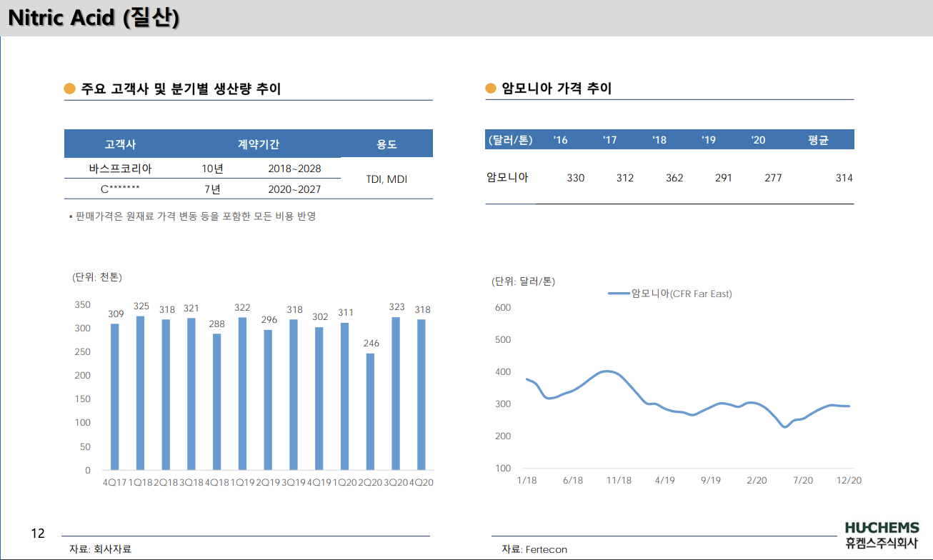
Task: Click the 10년 contract length cell
Action: coord(212,169)
